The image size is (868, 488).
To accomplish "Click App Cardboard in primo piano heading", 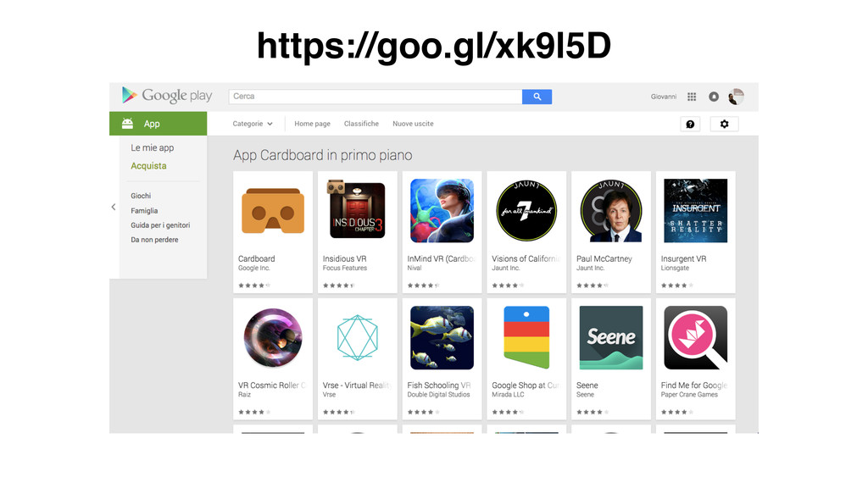I will coord(323,156).
